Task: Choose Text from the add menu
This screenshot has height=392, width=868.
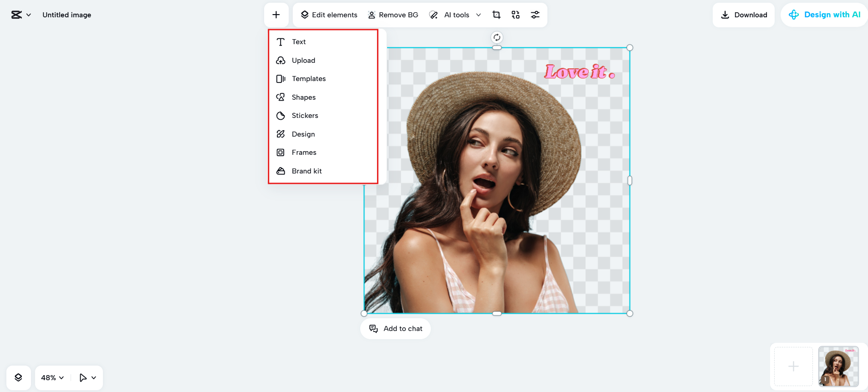Action: point(299,42)
